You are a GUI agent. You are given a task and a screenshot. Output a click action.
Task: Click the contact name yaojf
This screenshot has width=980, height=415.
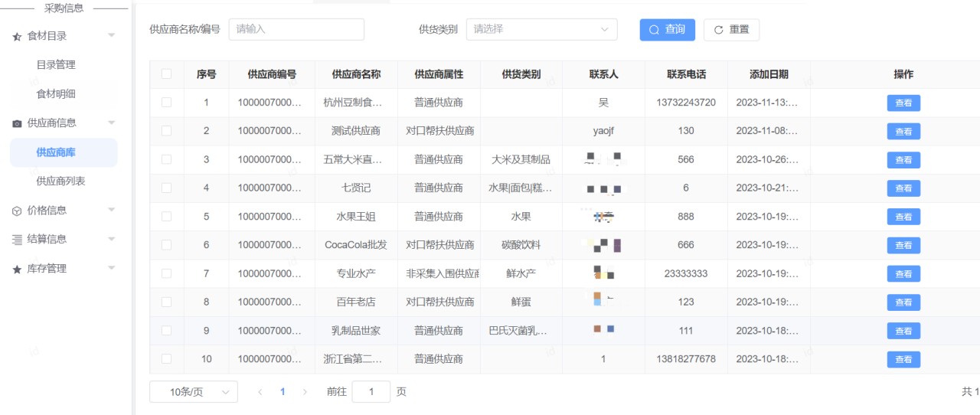pos(603,131)
